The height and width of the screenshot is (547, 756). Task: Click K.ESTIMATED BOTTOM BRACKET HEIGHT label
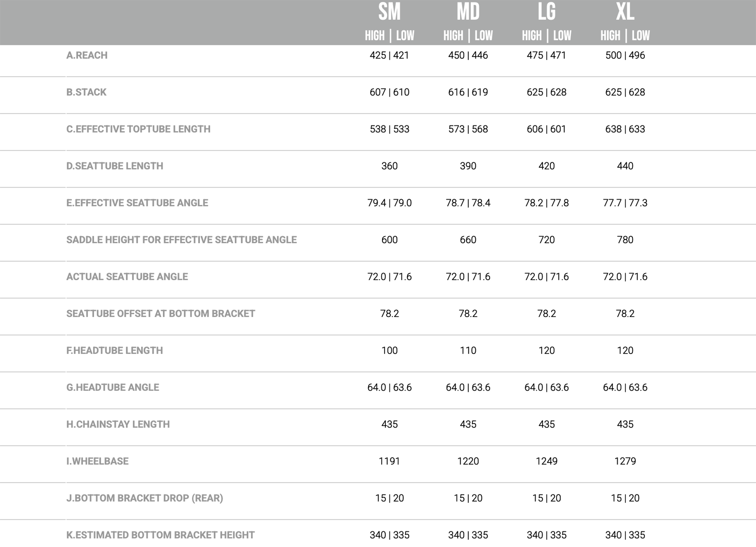(160, 535)
